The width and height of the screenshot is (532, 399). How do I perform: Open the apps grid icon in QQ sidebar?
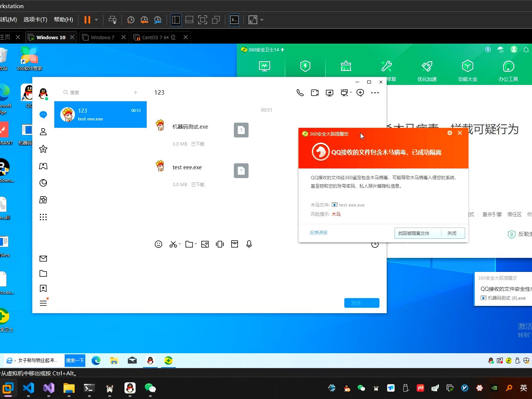[x=43, y=217]
